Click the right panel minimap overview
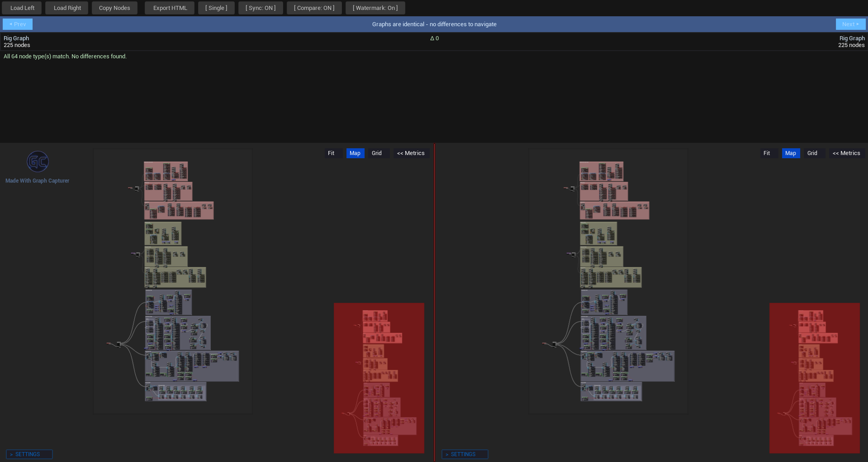 tap(815, 378)
